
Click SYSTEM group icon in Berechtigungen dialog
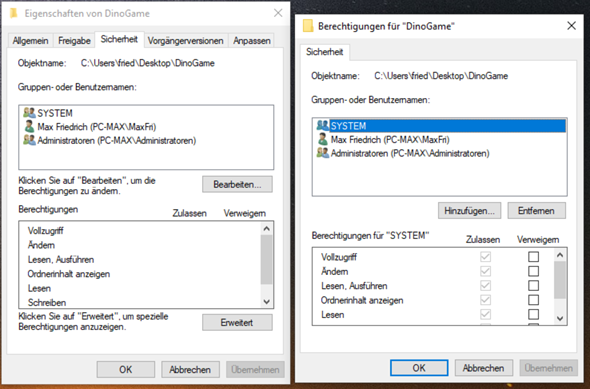click(x=322, y=125)
